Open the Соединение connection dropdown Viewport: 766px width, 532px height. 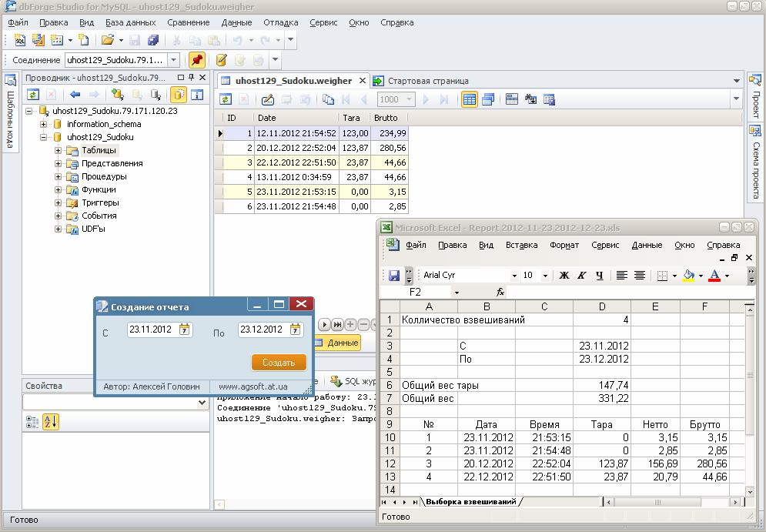pos(173,60)
